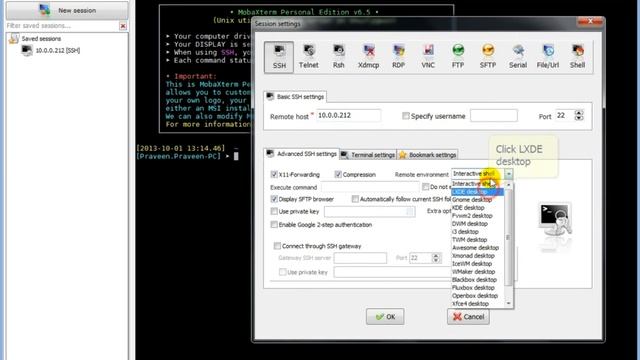Image resolution: width=640 pixels, height=360 pixels.
Task: Select Awesome desktop option
Action: 478,248
